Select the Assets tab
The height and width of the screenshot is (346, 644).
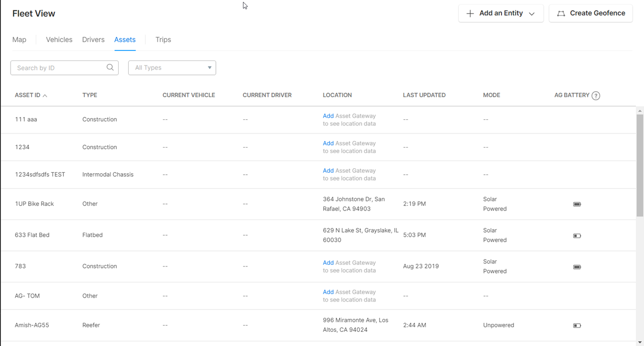[x=125, y=40]
